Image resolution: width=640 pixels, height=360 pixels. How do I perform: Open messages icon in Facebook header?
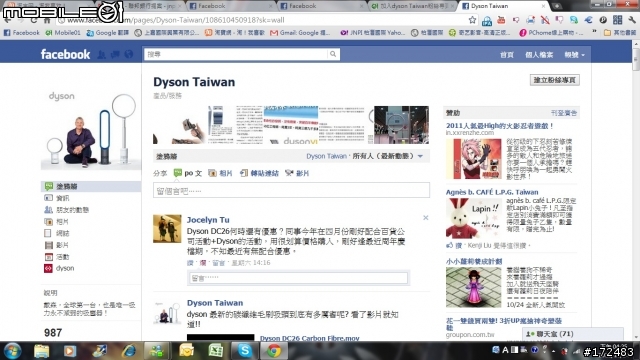[115, 54]
